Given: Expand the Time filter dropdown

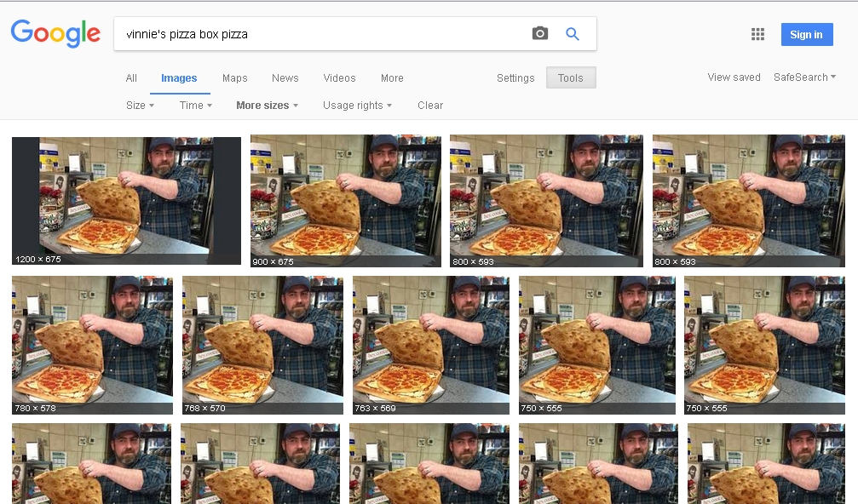Looking at the screenshot, I should [x=195, y=105].
